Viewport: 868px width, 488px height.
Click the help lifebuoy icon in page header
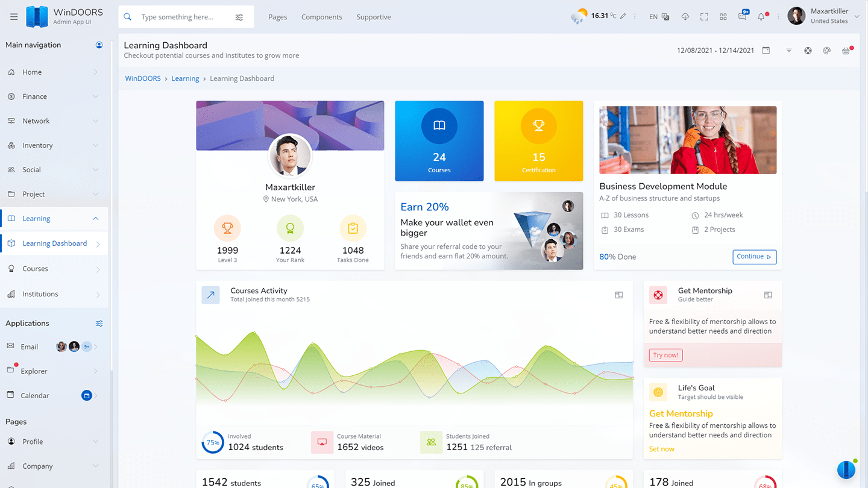(808, 51)
